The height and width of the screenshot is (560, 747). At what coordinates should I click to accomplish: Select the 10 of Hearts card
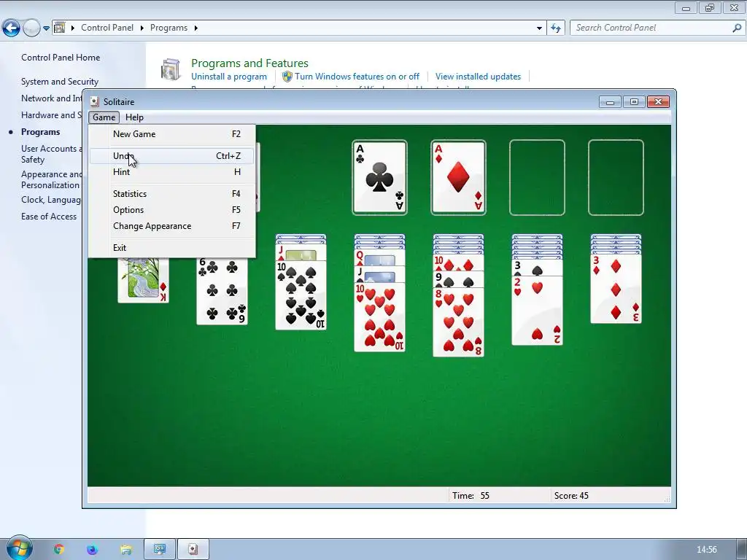379,317
